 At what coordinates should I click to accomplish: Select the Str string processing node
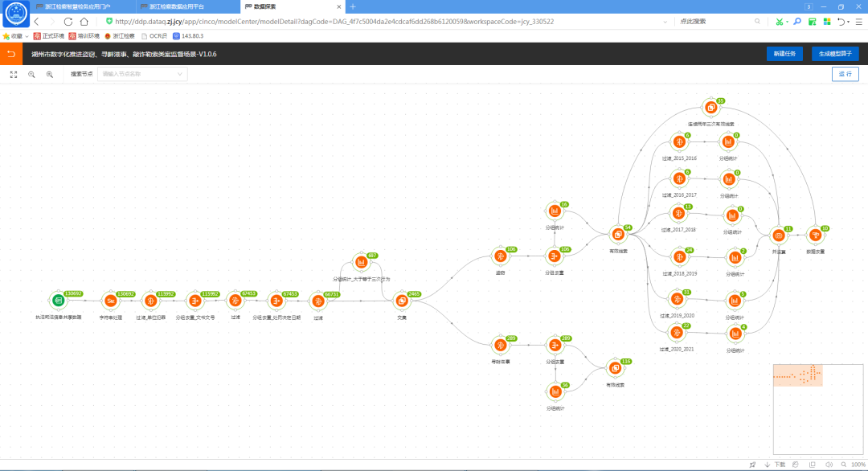110,301
